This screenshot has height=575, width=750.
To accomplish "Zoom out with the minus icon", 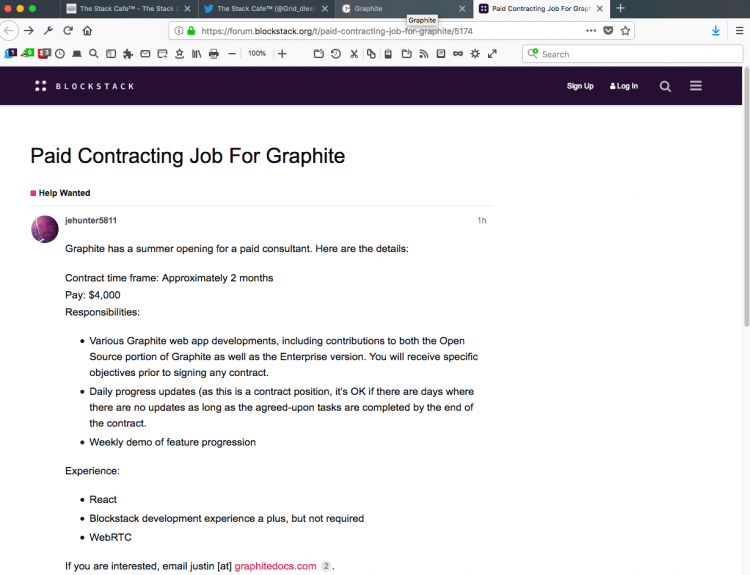I will [x=232, y=54].
